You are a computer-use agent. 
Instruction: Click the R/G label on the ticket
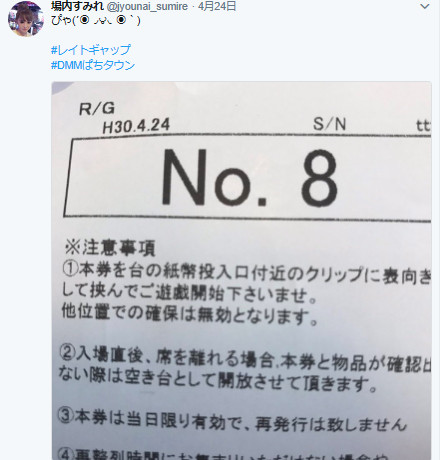coord(97,109)
